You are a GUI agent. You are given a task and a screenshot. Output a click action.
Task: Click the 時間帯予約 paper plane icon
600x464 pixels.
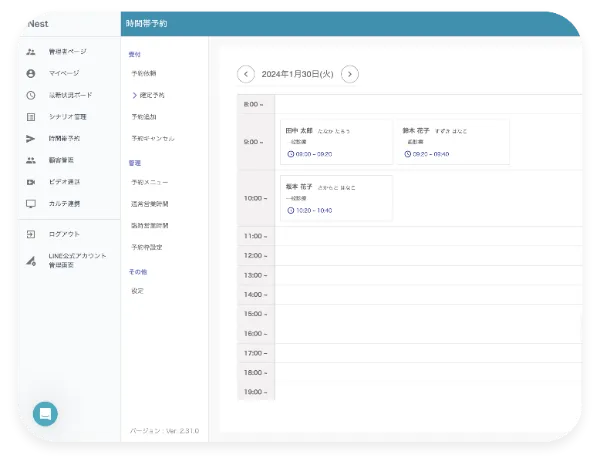point(30,138)
